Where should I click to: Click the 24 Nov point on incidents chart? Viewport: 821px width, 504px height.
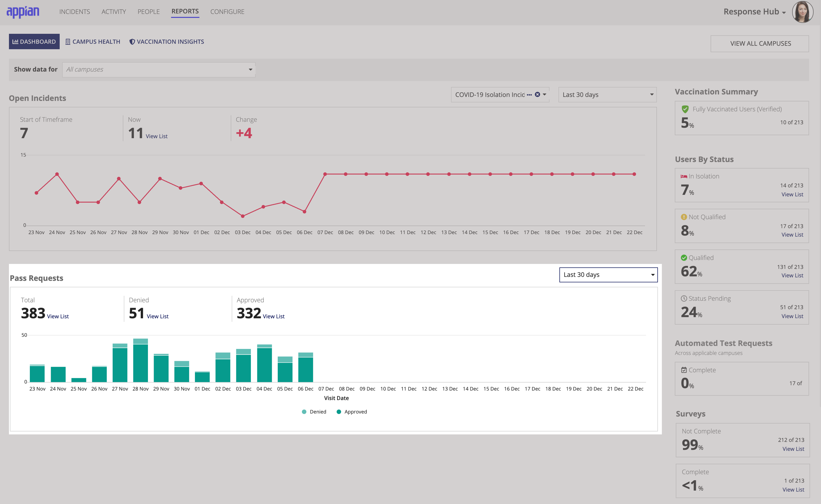[57, 174]
